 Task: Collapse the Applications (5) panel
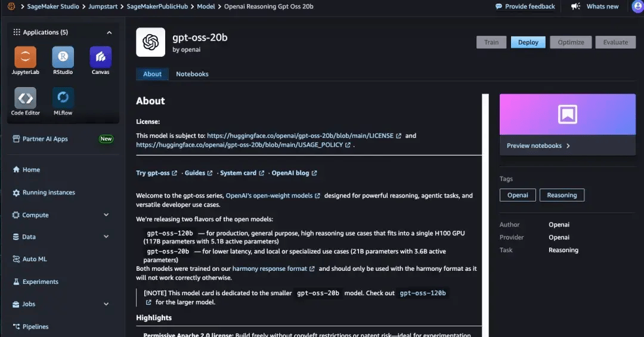[109, 33]
